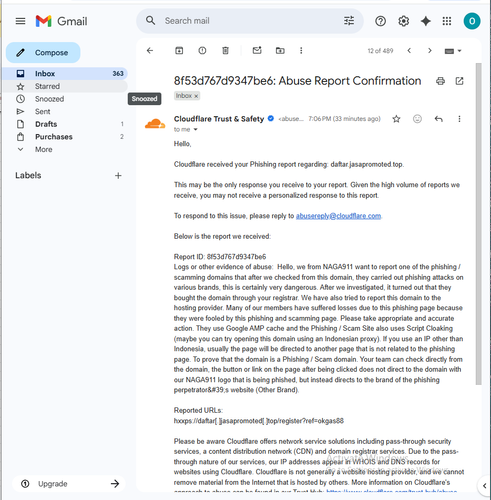Click the 12 of 489 counter

tap(380, 51)
